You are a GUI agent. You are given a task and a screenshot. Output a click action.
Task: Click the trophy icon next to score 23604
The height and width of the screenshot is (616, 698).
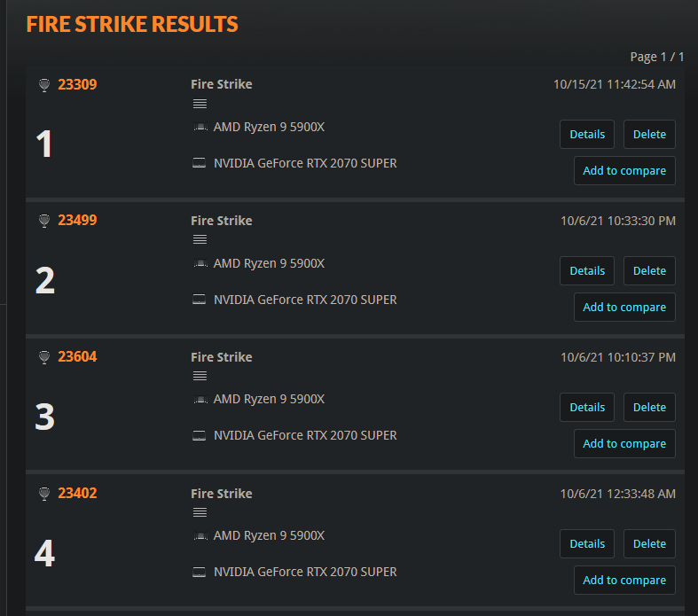click(x=44, y=357)
